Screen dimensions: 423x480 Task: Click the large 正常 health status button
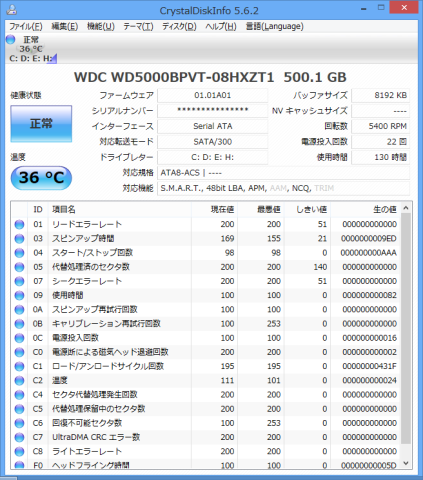41,124
